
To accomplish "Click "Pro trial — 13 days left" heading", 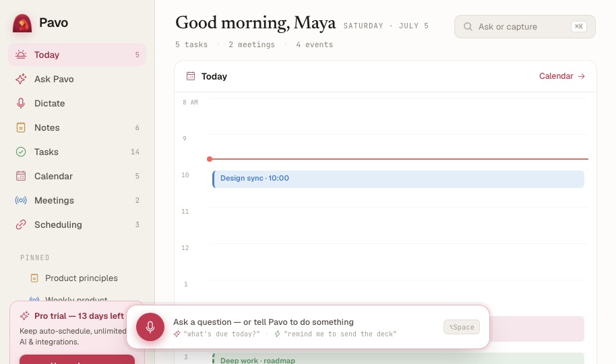I will click(79, 315).
